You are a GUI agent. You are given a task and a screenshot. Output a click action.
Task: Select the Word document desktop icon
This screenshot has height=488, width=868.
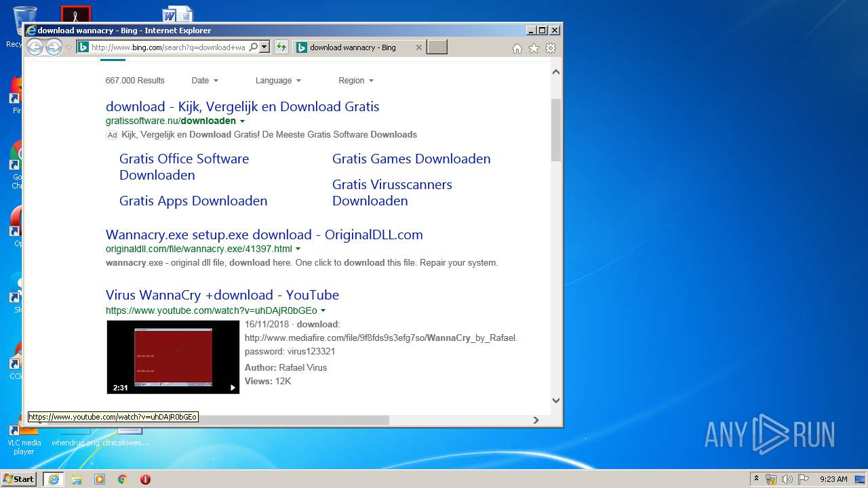pyautogui.click(x=178, y=15)
